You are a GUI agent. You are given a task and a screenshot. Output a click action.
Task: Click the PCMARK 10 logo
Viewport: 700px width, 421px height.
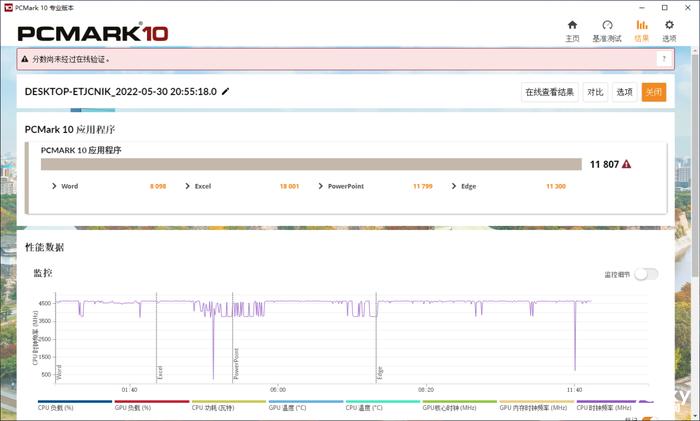93,33
